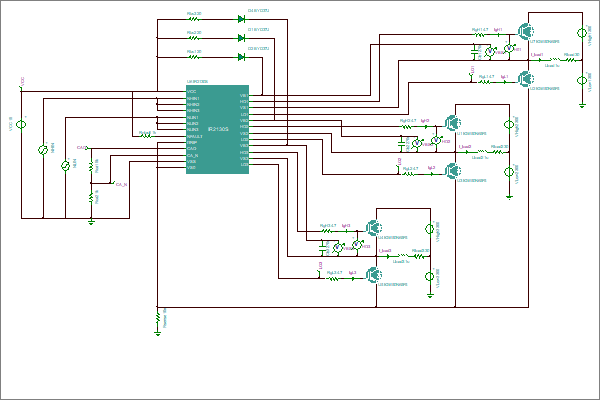
Task: Click the ground symbol below the Rca2 resistor
Action: [91, 222]
